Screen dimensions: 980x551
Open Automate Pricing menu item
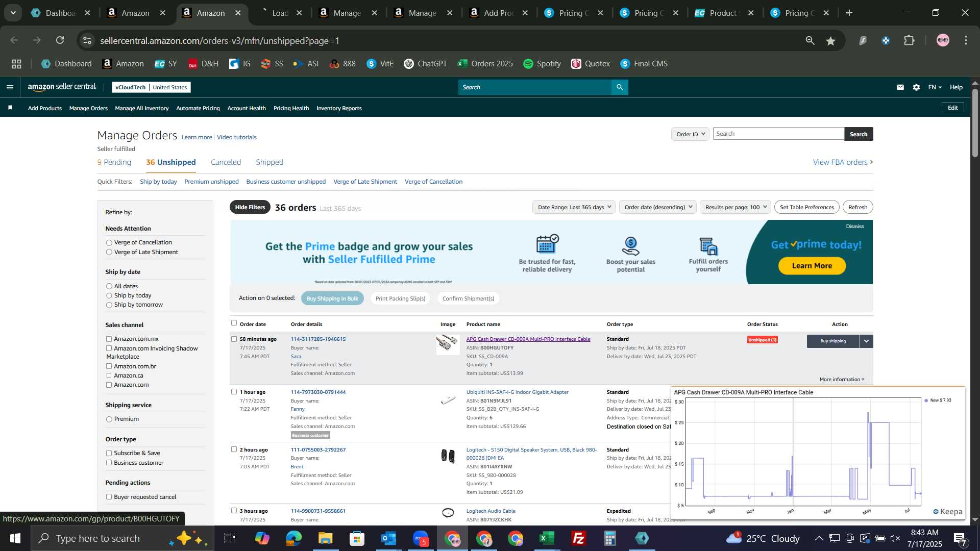[x=198, y=108]
